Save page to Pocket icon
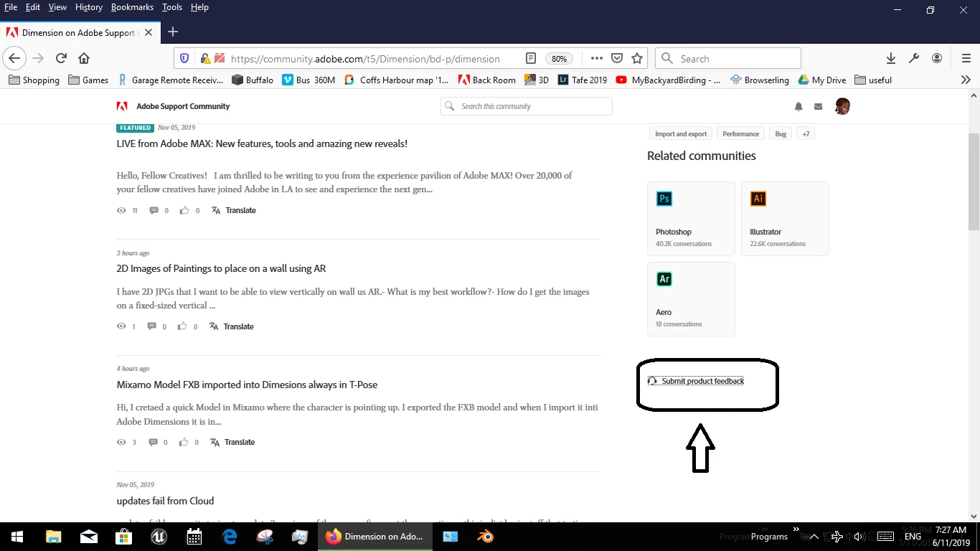Viewport: 980px width, 551px height. click(x=616, y=59)
